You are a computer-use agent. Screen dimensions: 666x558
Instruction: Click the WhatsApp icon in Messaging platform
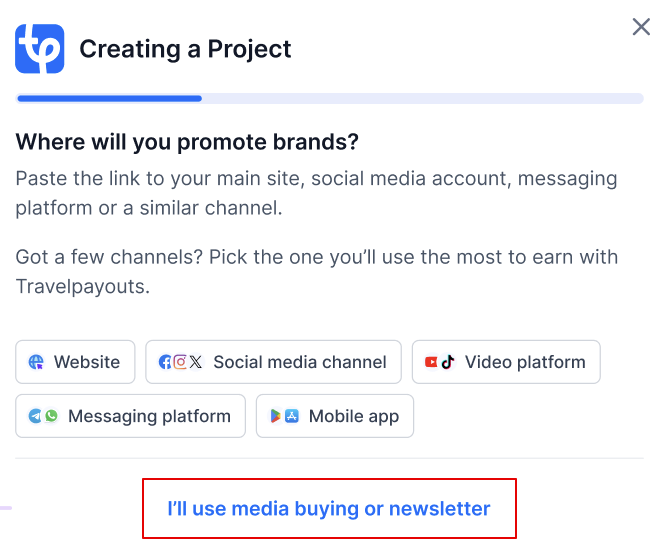pyautogui.click(x=51, y=416)
